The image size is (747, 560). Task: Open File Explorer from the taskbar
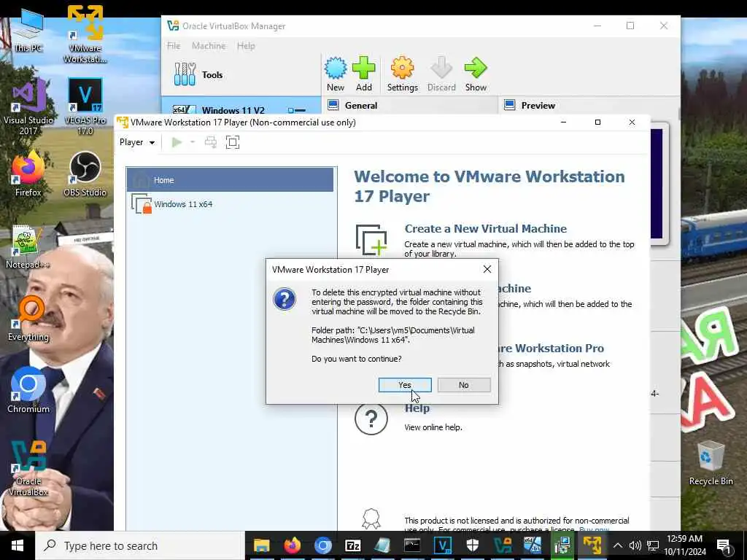coord(262,545)
